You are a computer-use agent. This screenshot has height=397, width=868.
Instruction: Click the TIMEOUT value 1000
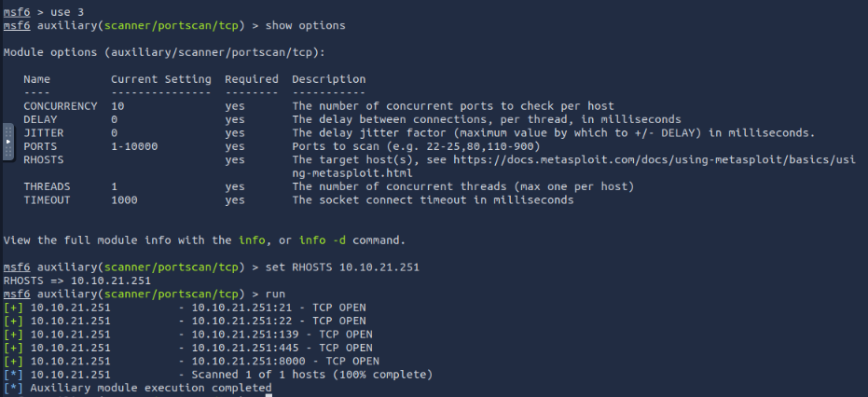pos(124,199)
